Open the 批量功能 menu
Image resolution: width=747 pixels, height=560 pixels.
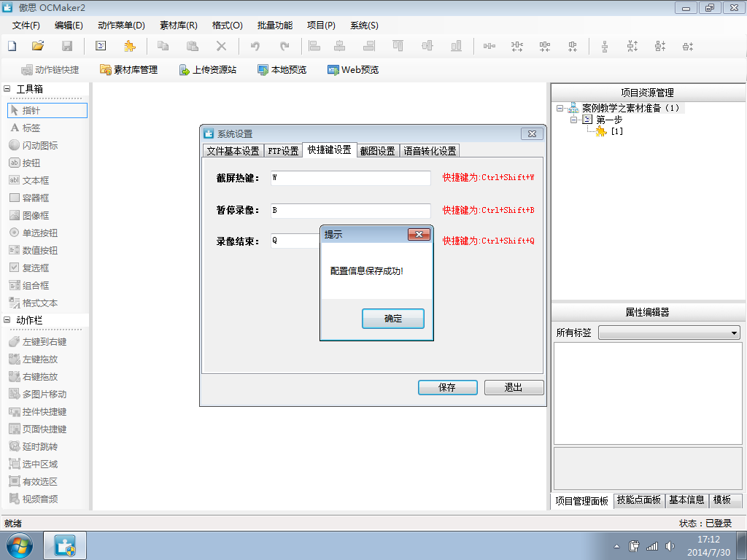(x=275, y=26)
